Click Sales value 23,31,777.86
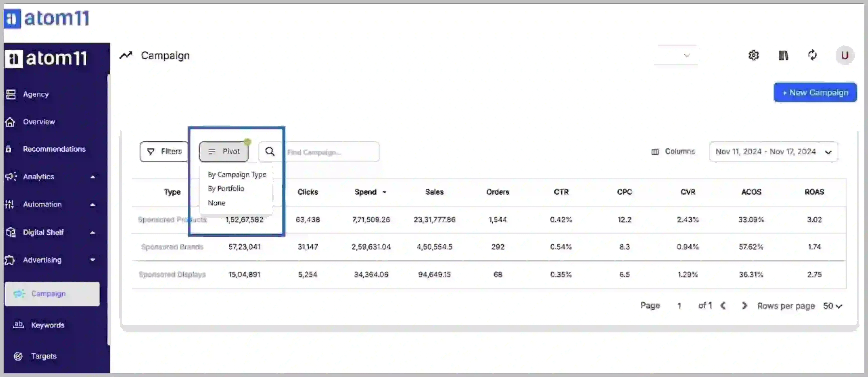 pyautogui.click(x=434, y=220)
